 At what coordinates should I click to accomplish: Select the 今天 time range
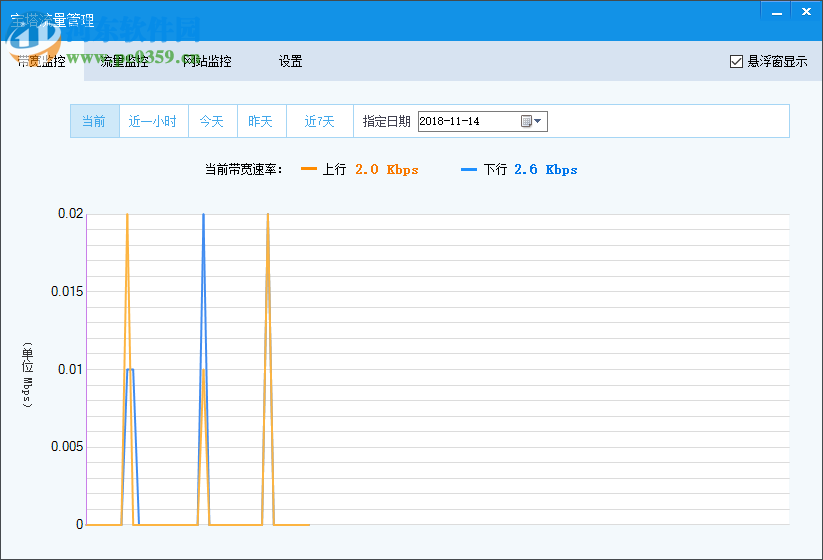click(x=213, y=121)
